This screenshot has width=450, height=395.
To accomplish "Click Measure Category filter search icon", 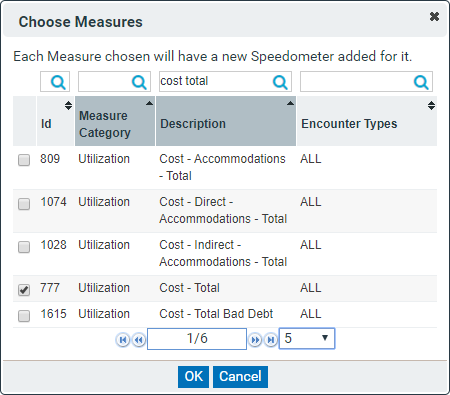I will point(139,82).
